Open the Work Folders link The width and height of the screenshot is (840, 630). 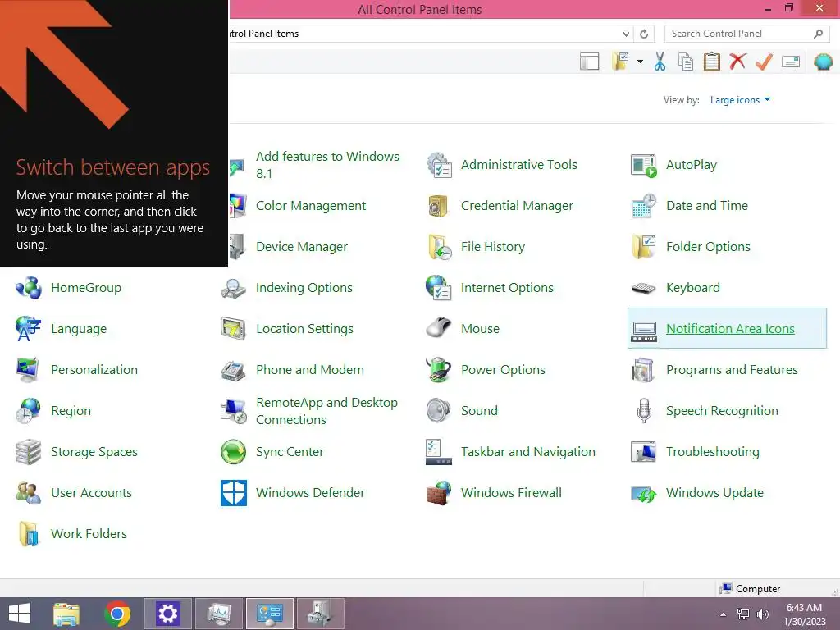pyautogui.click(x=89, y=534)
